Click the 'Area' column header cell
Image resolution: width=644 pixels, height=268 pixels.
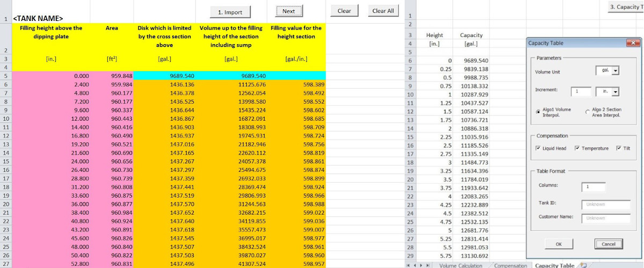coord(112,28)
